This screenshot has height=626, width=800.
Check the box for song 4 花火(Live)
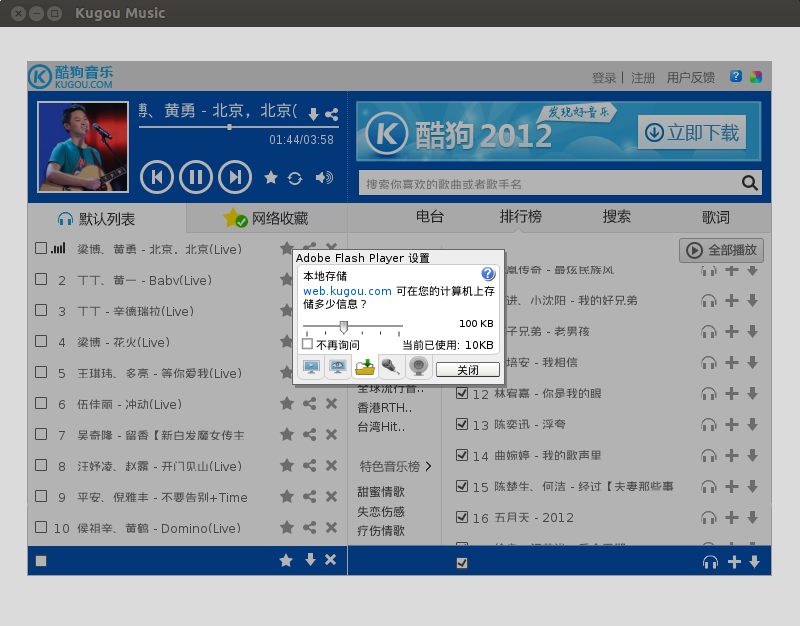41,341
